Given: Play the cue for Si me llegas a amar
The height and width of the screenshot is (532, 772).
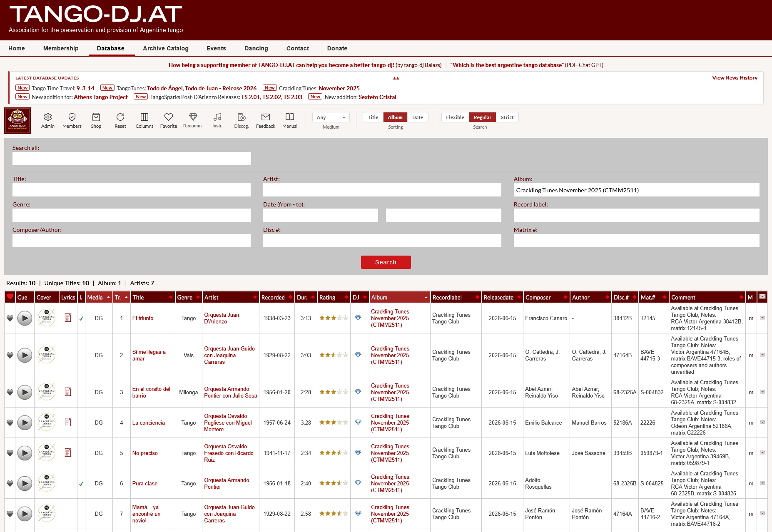Looking at the screenshot, I should pos(25,355).
